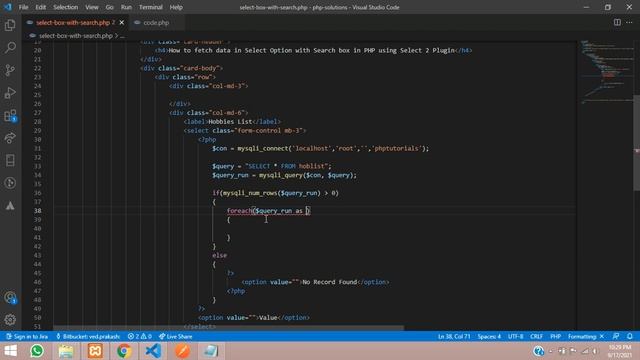The image size is (640, 360).
Task: Open XAMPP from the taskbar
Action: pyautogui.click(x=95, y=351)
